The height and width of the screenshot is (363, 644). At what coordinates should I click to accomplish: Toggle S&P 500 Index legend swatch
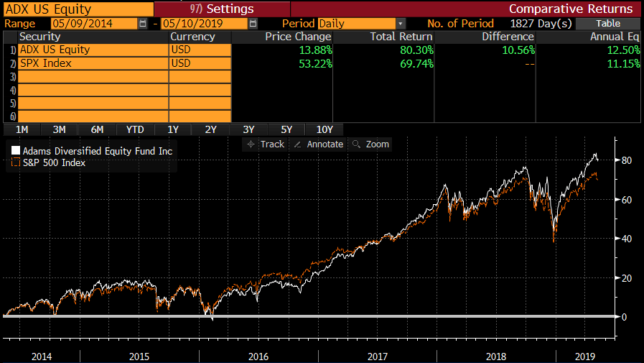point(16,162)
